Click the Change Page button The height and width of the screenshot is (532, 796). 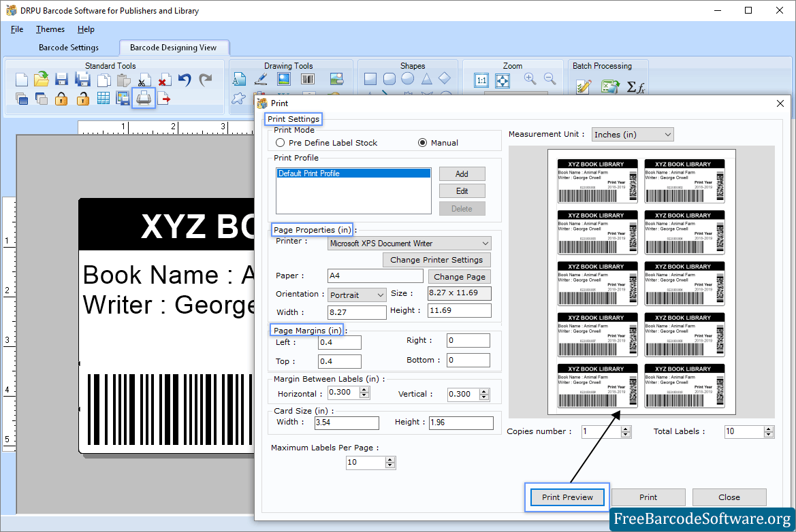[459, 277]
